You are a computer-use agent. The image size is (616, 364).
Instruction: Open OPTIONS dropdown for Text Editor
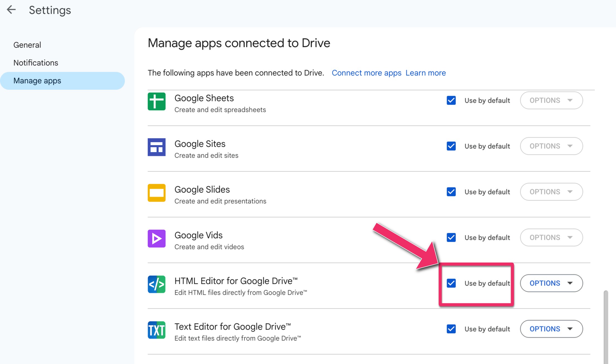coord(551,329)
